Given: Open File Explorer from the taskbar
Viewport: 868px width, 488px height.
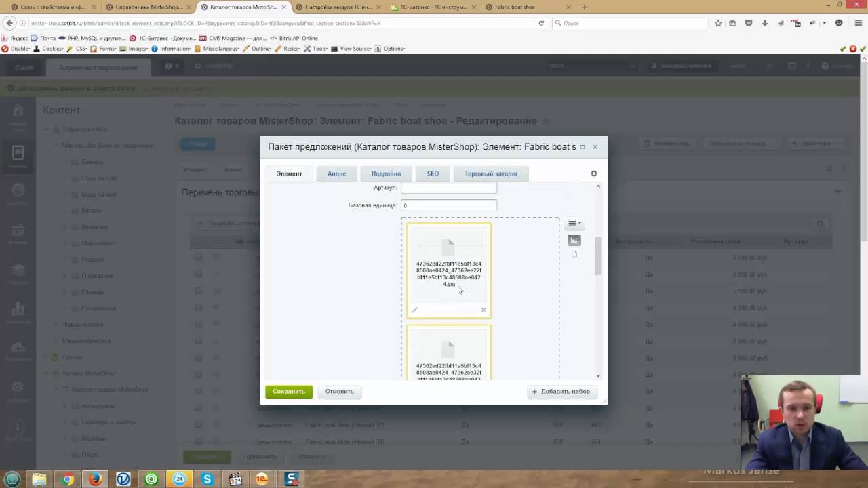Looking at the screenshot, I should click(x=39, y=479).
